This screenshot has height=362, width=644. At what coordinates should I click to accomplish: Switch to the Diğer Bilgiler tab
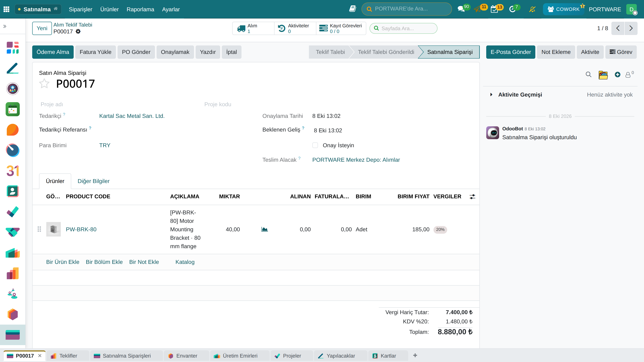click(x=94, y=181)
